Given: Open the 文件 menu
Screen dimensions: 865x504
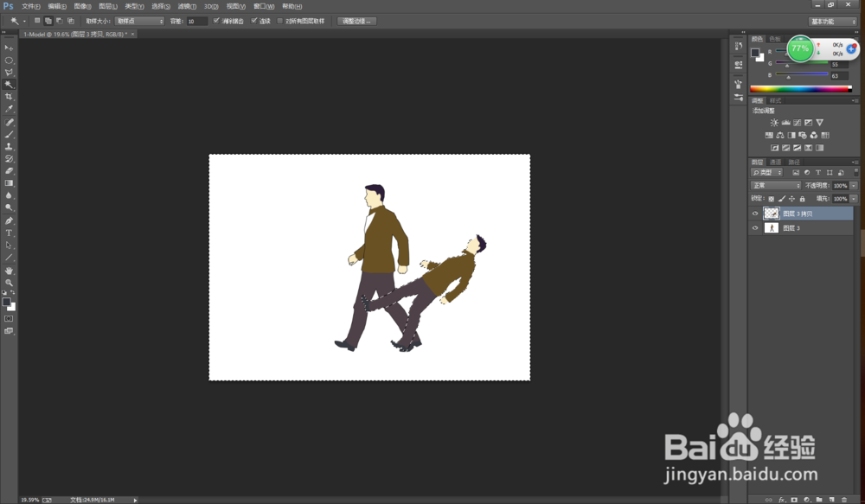Looking at the screenshot, I should tap(31, 6).
